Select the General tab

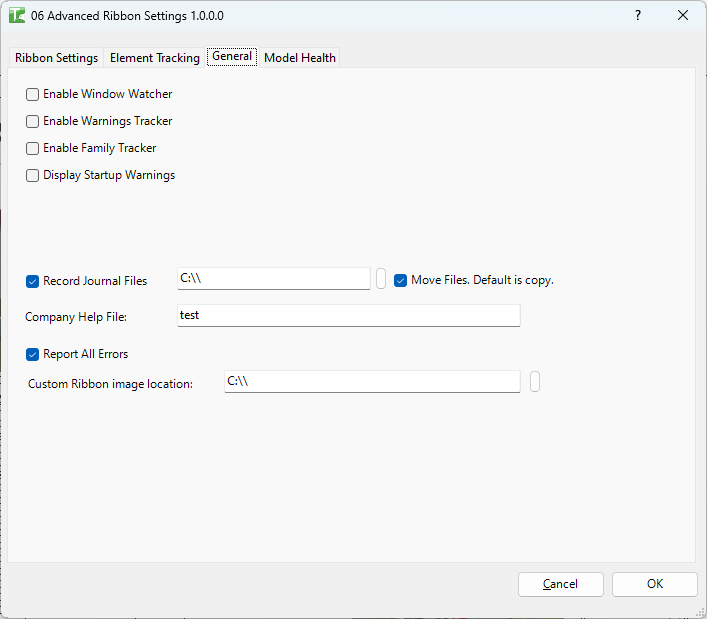click(232, 57)
